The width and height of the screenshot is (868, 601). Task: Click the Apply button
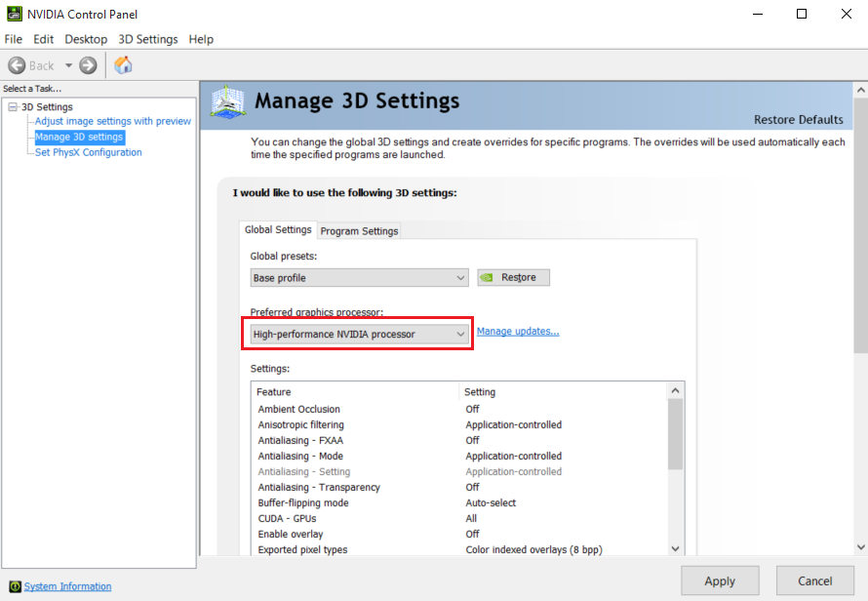(x=720, y=581)
